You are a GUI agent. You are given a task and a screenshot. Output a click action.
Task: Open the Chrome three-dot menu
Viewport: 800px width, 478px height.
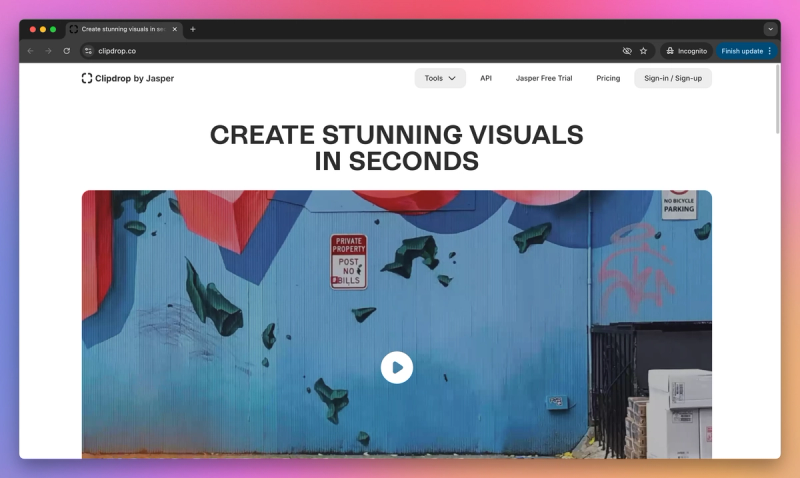(770, 51)
